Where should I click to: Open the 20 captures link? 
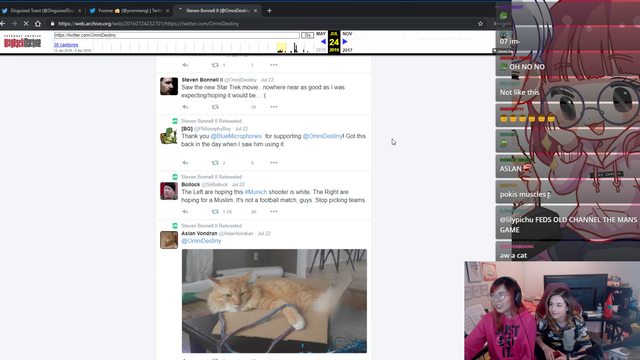[66, 45]
